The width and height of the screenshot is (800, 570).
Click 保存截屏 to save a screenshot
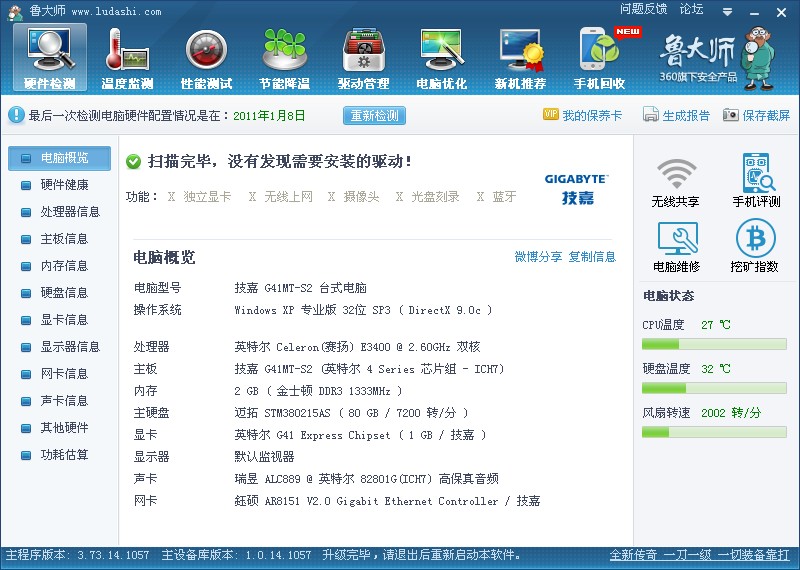pos(757,116)
